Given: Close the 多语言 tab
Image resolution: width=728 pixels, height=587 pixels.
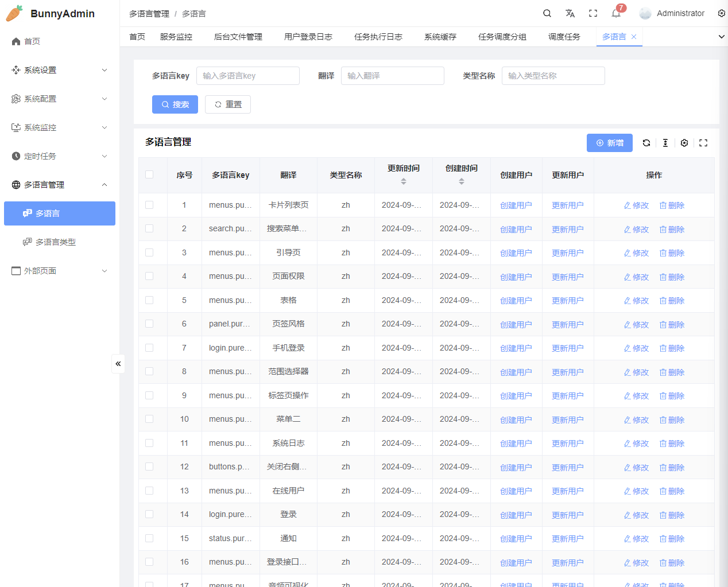Looking at the screenshot, I should [634, 37].
